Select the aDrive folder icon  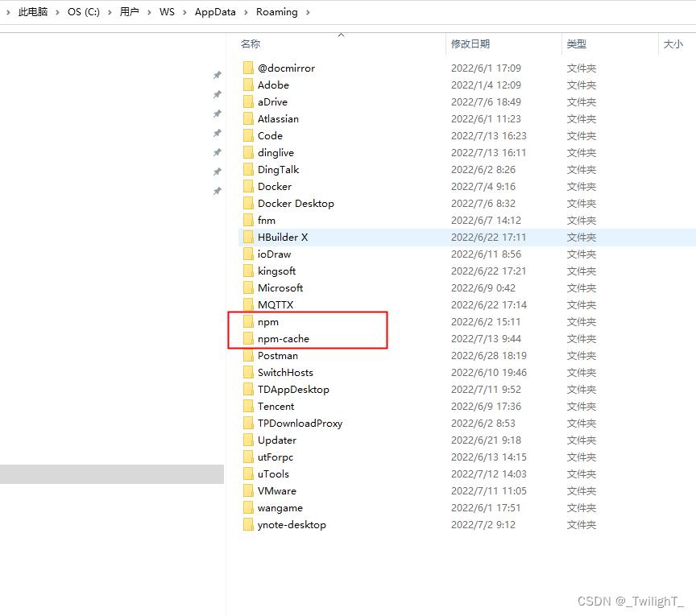click(x=248, y=101)
